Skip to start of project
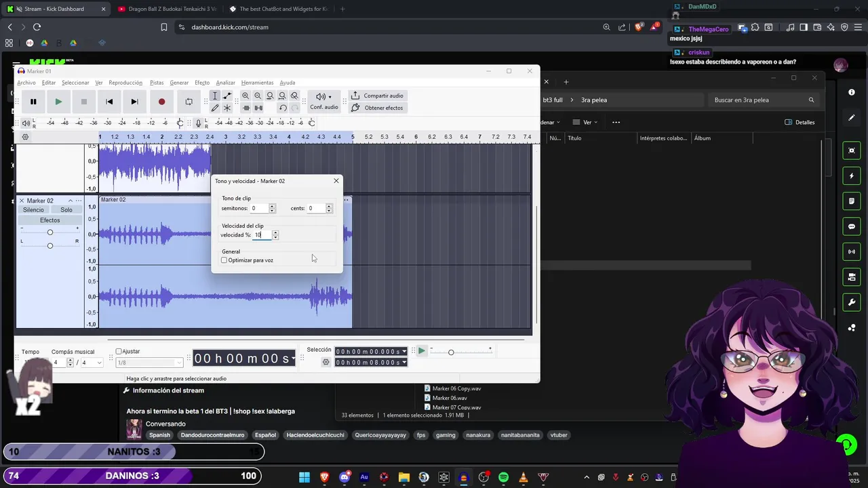This screenshot has width=868, height=488. (109, 102)
